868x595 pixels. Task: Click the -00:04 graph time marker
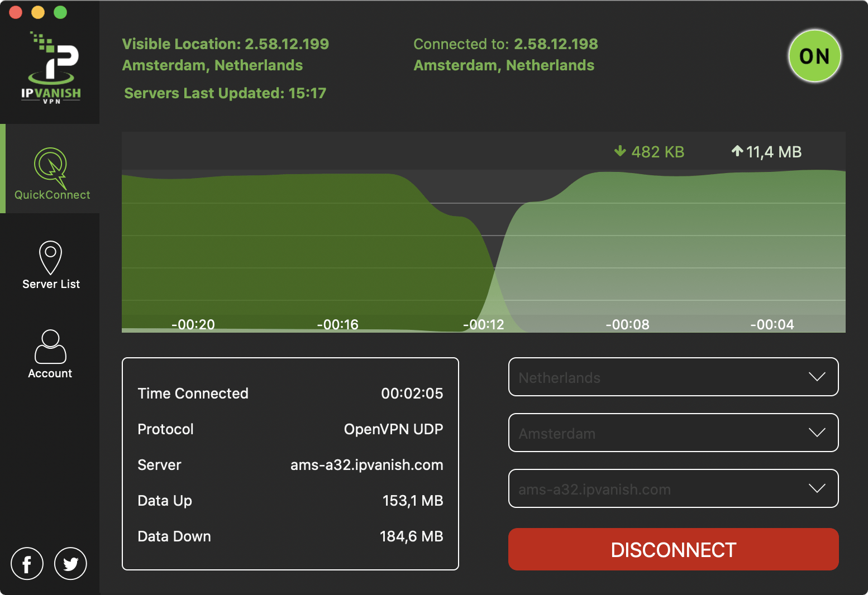pos(772,324)
